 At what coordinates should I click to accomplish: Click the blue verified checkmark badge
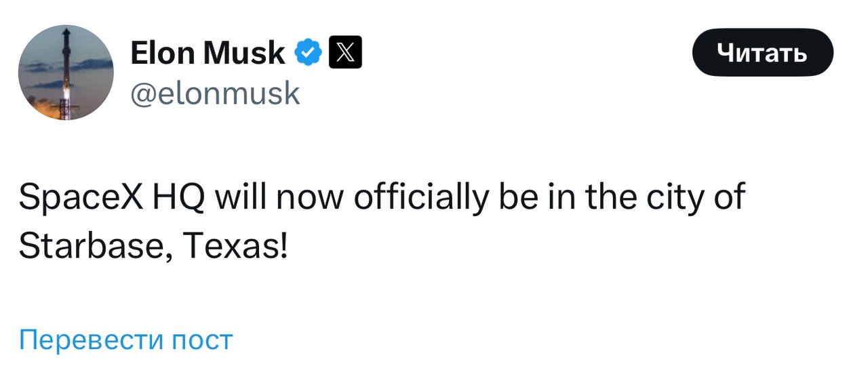(x=309, y=53)
